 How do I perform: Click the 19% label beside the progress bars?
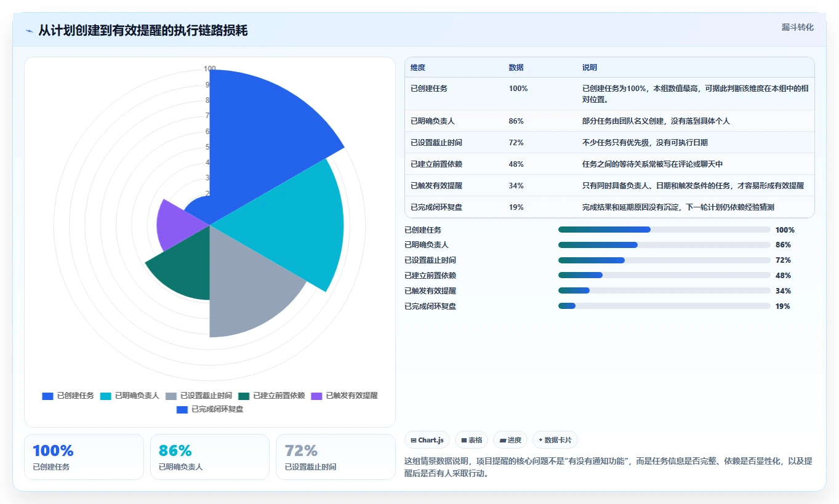coord(783,306)
